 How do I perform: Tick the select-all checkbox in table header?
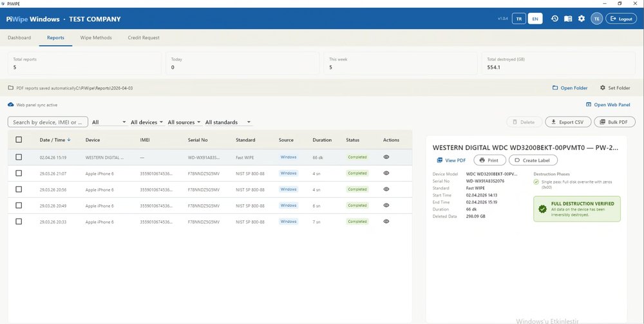tap(19, 140)
